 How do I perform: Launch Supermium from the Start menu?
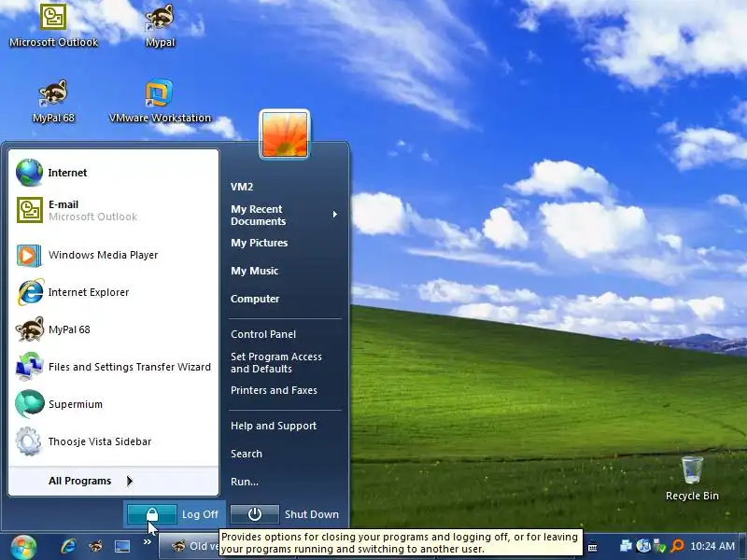point(113,404)
